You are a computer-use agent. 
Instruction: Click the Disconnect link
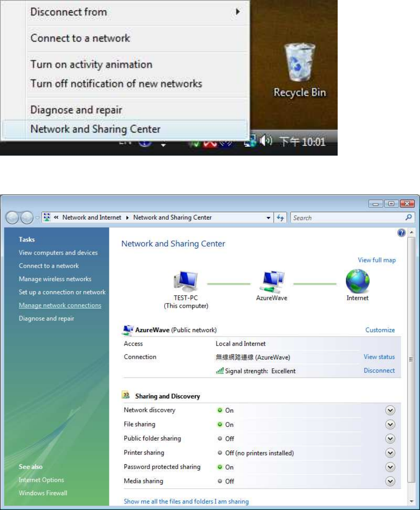tap(379, 371)
